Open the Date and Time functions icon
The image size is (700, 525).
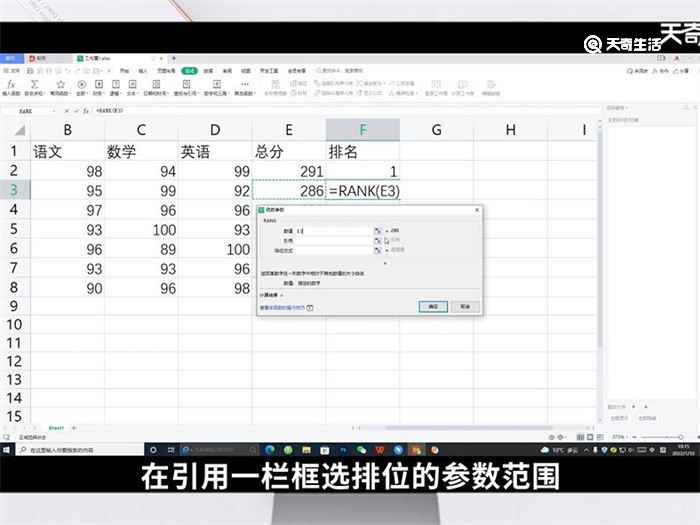156,84
